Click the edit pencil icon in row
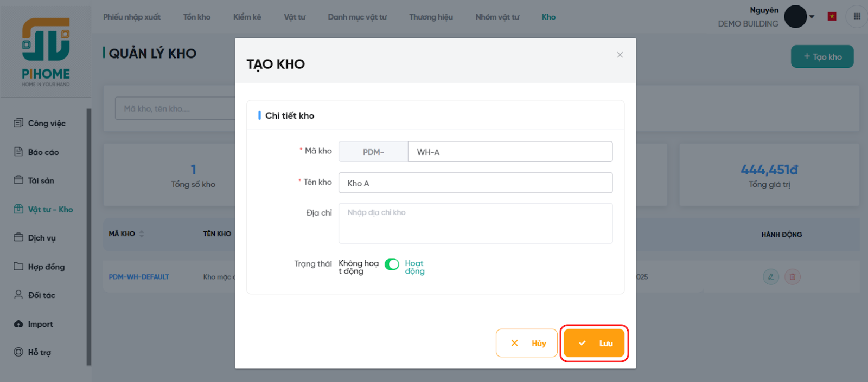The height and width of the screenshot is (382, 868). (770, 277)
